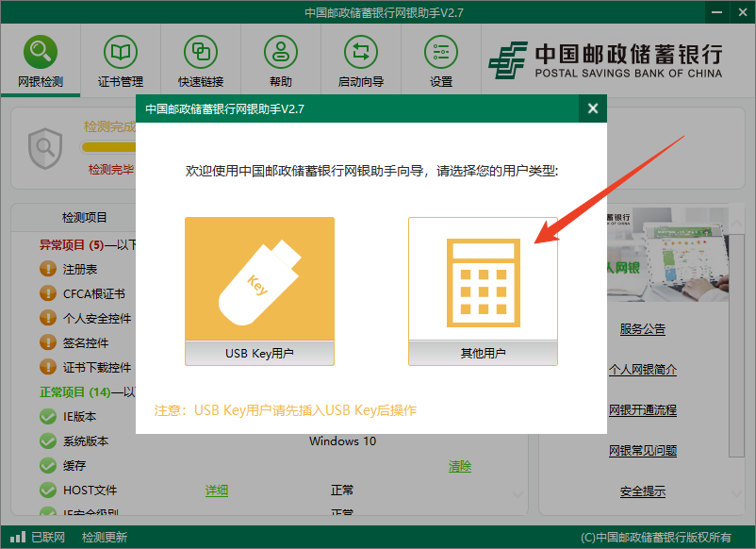The image size is (756, 549).
Task: Click the scroll-up chevron in right panel
Action: click(737, 224)
